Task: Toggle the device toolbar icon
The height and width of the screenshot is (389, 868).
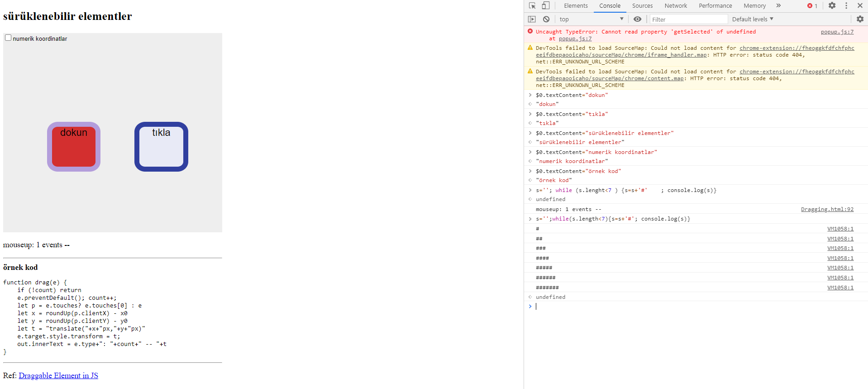Action: pos(546,6)
